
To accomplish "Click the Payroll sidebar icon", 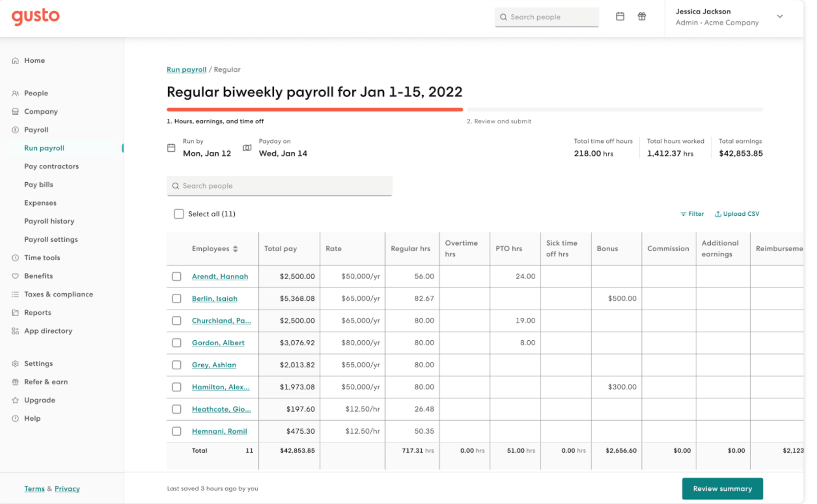I will [x=15, y=130].
